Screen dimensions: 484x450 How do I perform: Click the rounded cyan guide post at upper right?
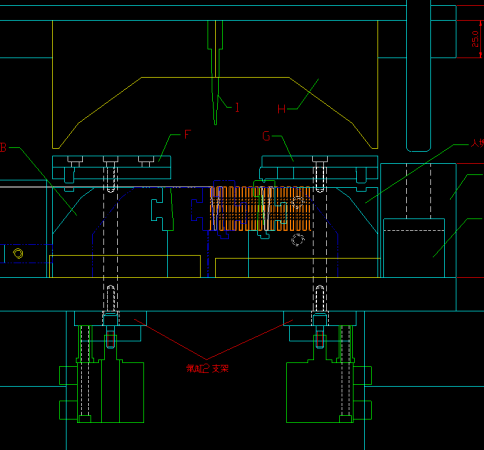(418, 76)
